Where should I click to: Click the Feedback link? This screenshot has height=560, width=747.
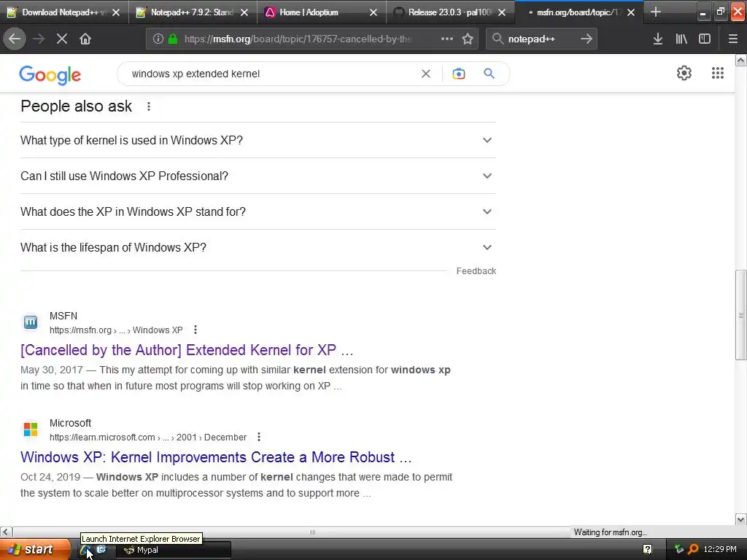point(476,271)
